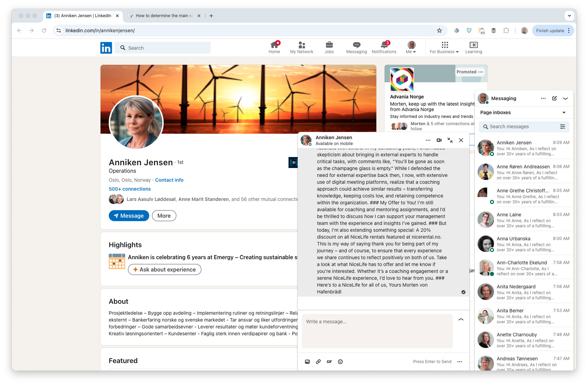The height and width of the screenshot is (385, 588).
Task: Go to Home in LinkedIn navigation
Action: [274, 48]
